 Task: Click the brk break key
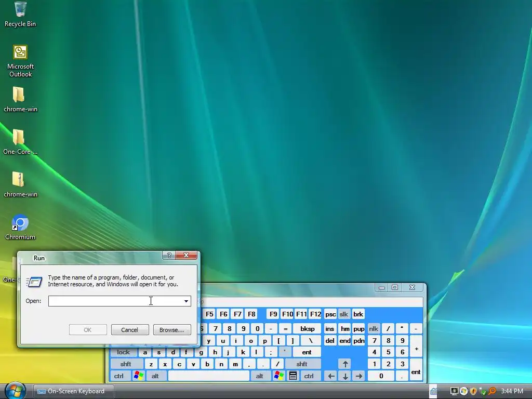(x=358, y=314)
